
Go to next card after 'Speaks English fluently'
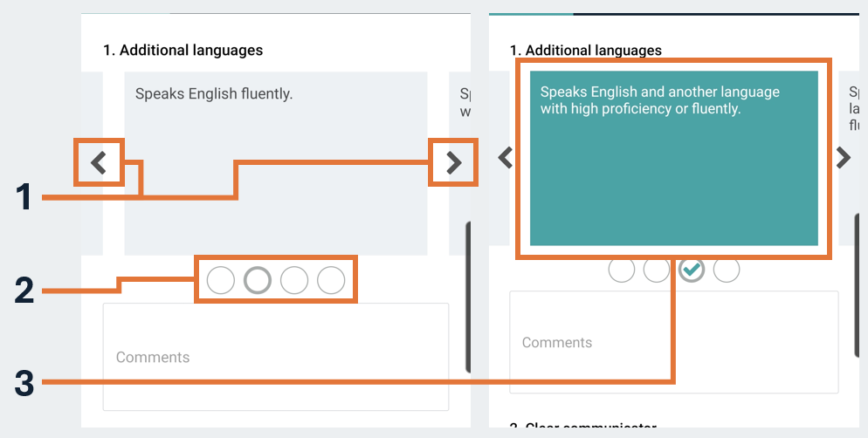coord(454,162)
